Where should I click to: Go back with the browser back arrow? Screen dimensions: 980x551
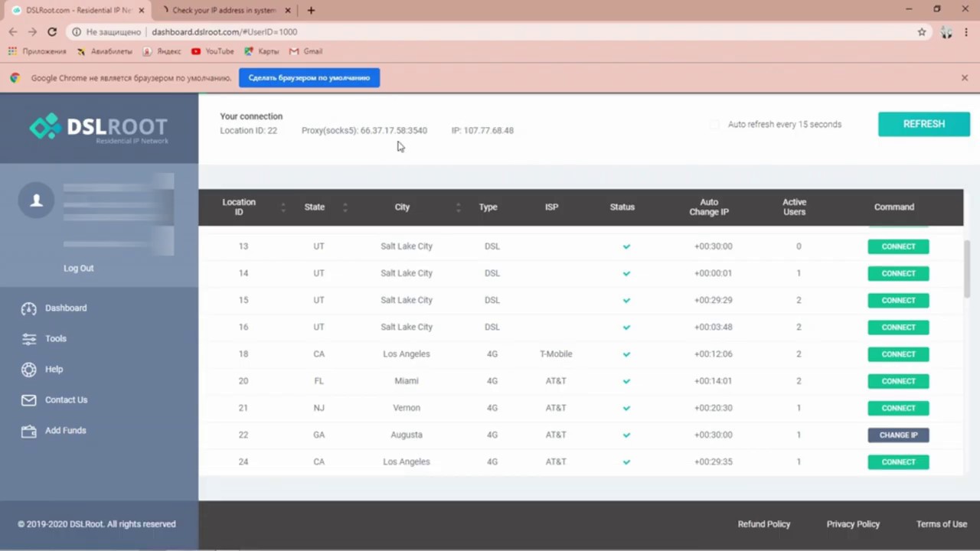[13, 32]
